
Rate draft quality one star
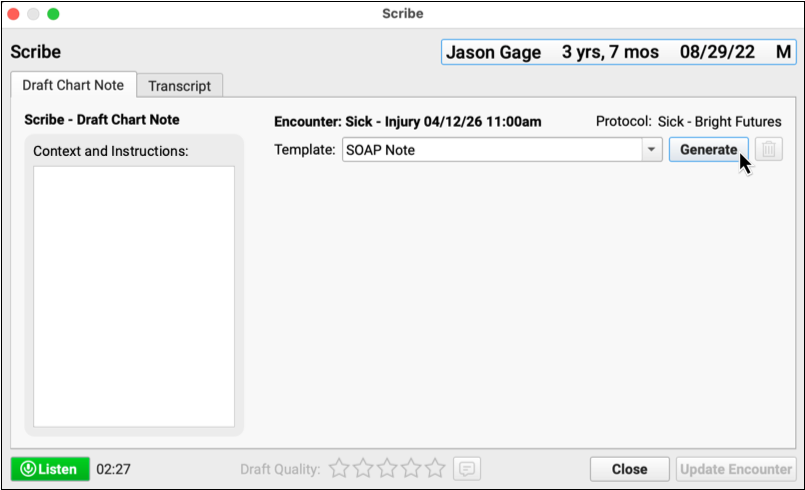click(339, 468)
